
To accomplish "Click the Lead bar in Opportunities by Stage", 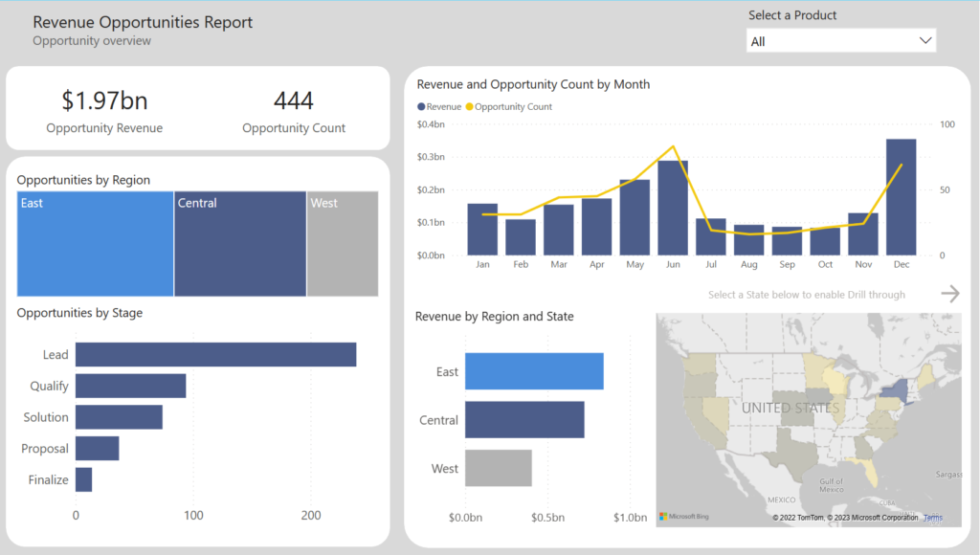I will 215,353.
